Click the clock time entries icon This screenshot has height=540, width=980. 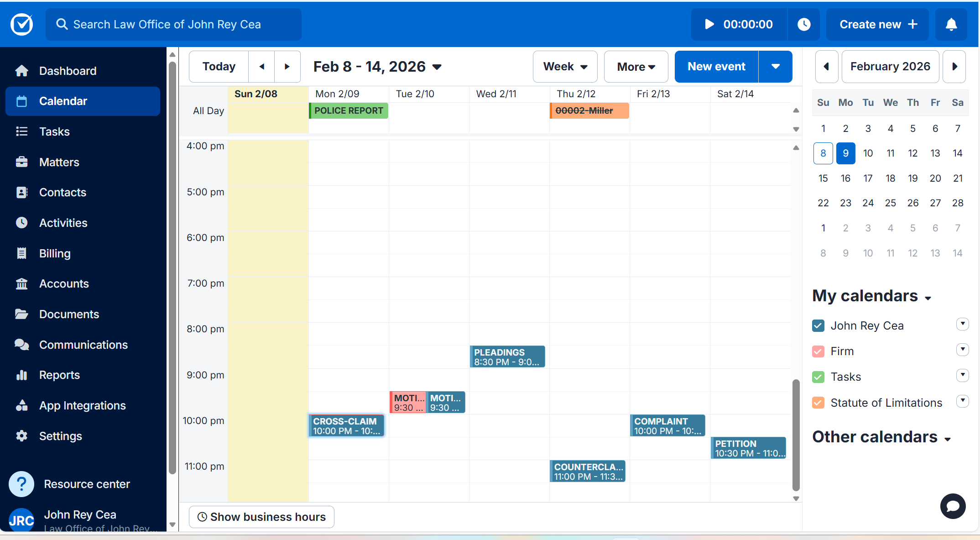(804, 24)
